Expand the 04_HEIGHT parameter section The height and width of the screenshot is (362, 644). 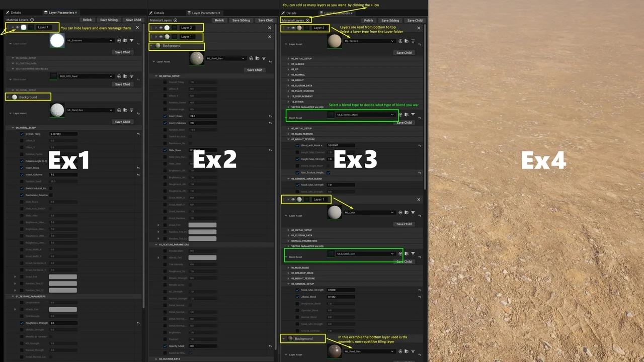click(288, 80)
